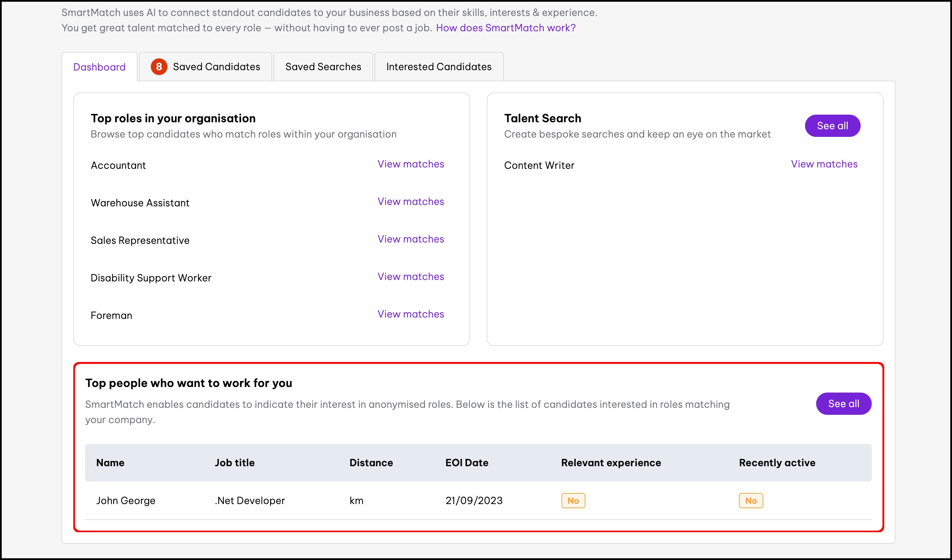The width and height of the screenshot is (952, 560).
Task: Click the red 8 notification badge
Action: (159, 67)
